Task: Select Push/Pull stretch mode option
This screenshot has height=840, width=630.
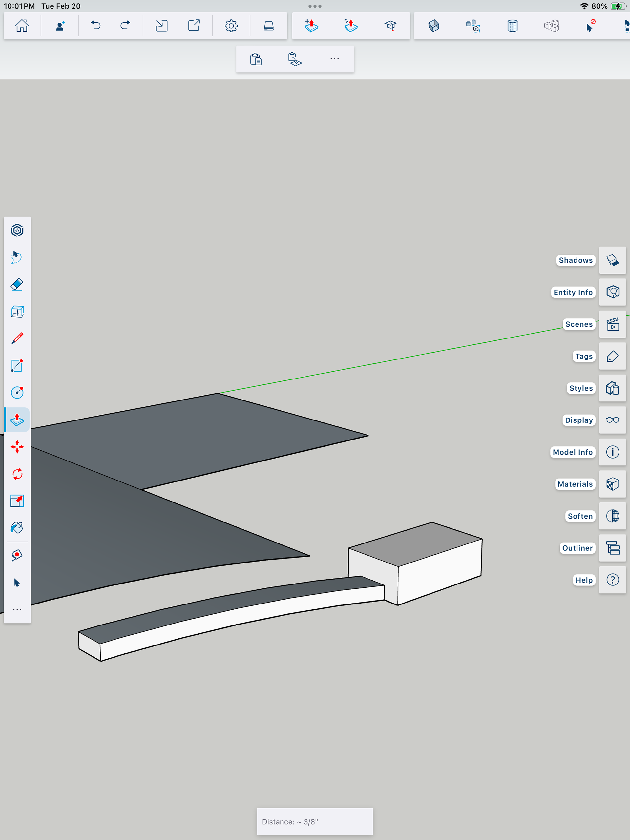Action: [350, 26]
